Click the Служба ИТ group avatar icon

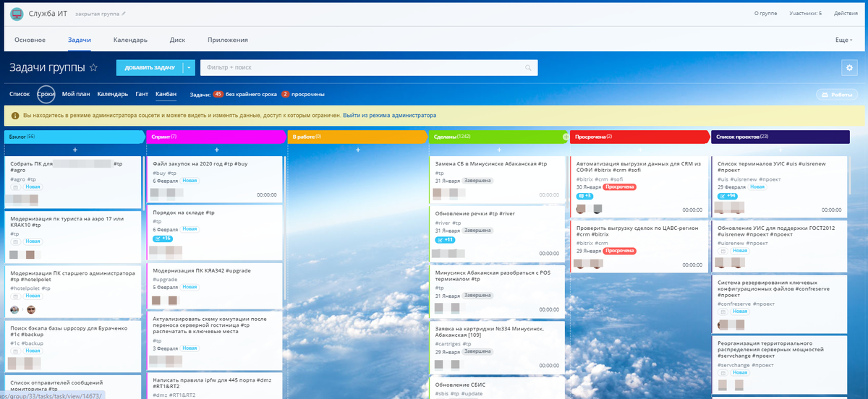click(16, 13)
